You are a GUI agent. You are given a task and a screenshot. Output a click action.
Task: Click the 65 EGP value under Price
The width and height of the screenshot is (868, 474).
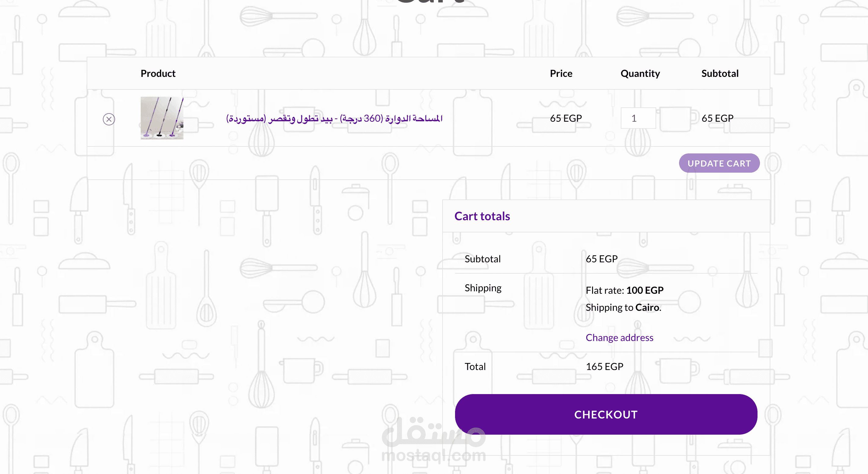tap(566, 118)
